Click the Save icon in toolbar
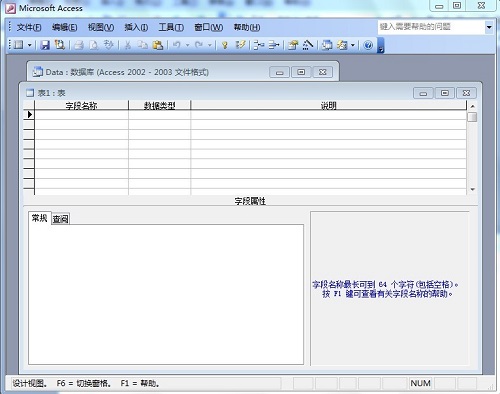The width and height of the screenshot is (500, 394). 45,45
